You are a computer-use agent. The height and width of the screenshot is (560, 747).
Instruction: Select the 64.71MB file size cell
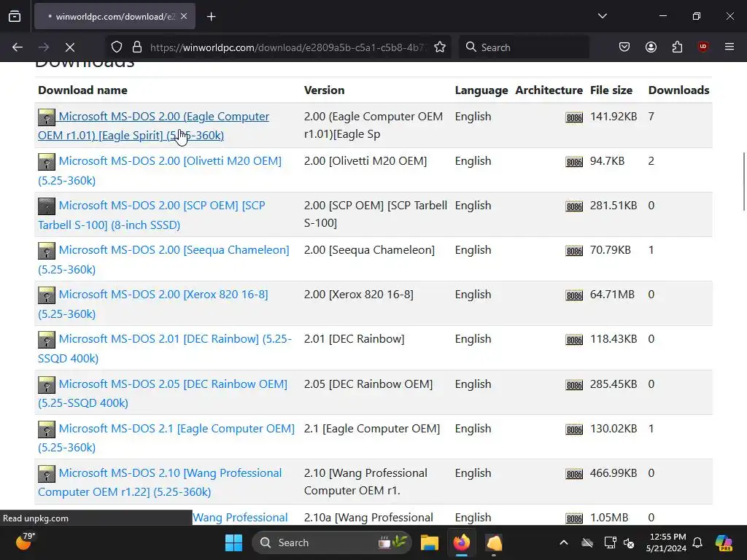pyautogui.click(x=612, y=295)
